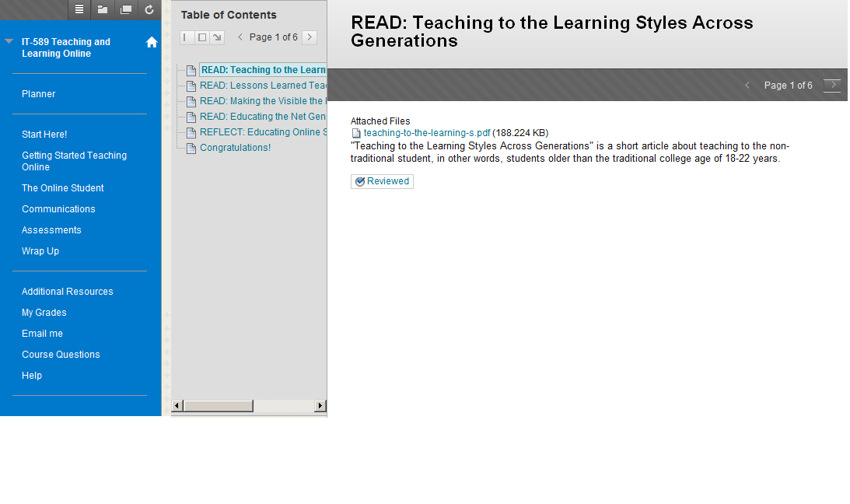This screenshot has width=850, height=504.
Task: Open the Planner menu item
Action: pos(38,93)
